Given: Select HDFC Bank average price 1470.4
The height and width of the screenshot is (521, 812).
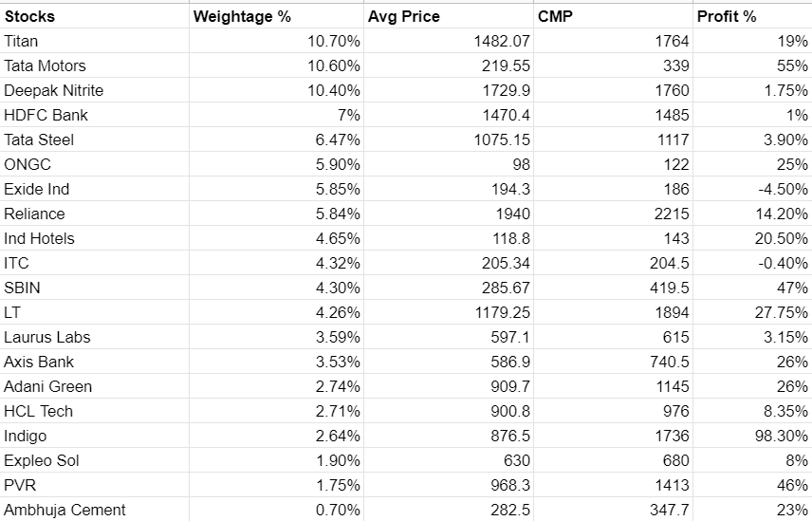Looking at the screenshot, I should pos(449,115).
